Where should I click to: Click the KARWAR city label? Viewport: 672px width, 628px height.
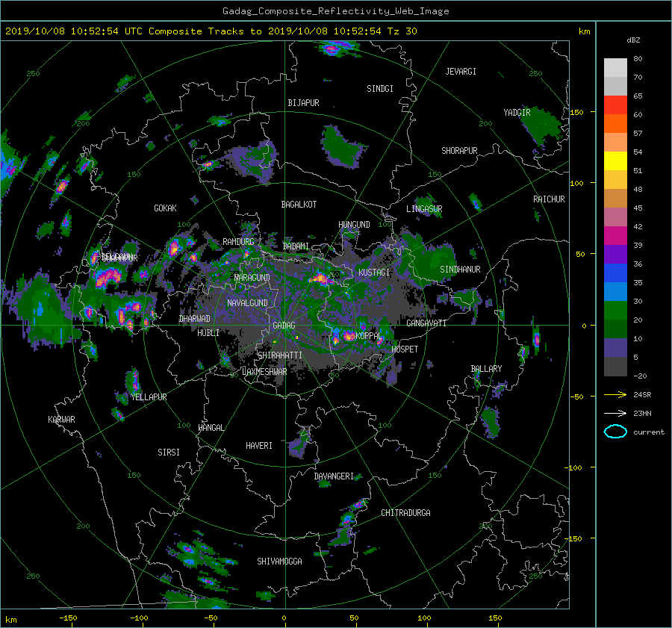click(x=61, y=420)
